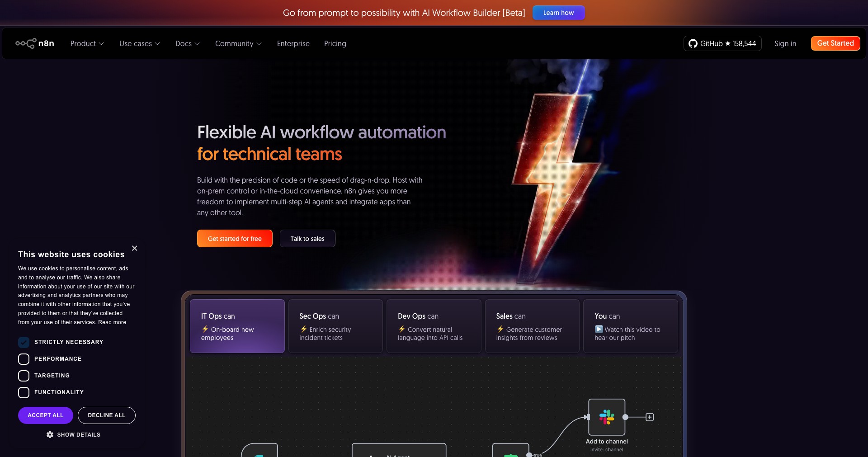Viewport: 868px width, 457px height.
Task: Open the Enterprise page
Action: [x=293, y=43]
